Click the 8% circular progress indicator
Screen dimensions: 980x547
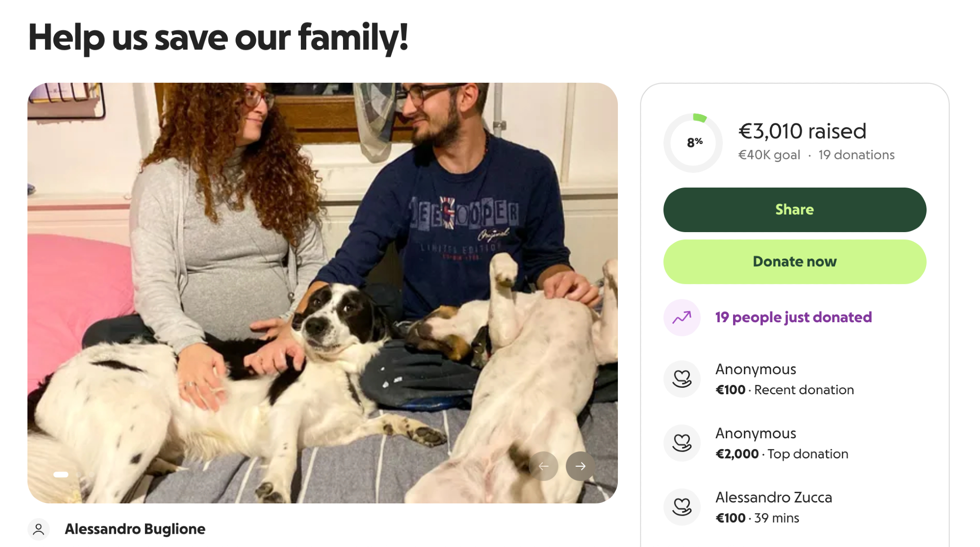click(693, 143)
